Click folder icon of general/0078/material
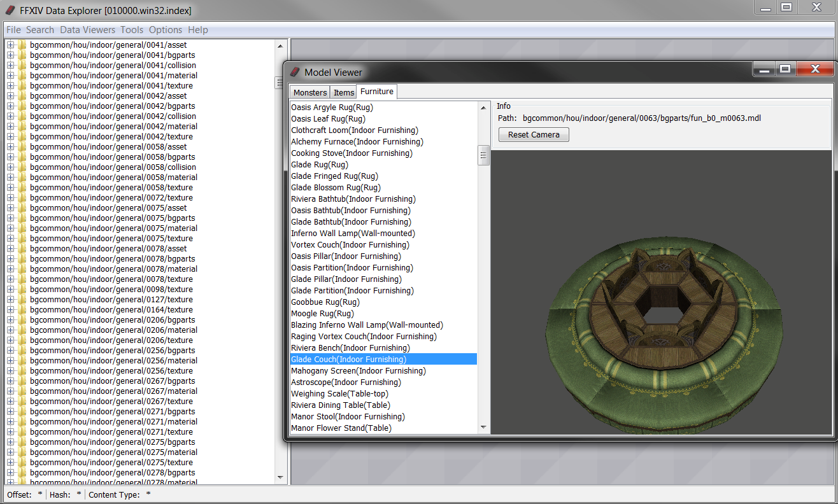838x504 pixels. coord(22,269)
